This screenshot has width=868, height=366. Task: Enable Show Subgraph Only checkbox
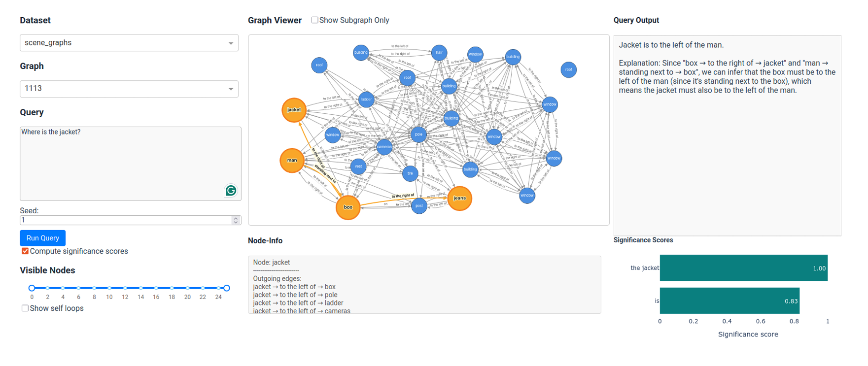(314, 20)
